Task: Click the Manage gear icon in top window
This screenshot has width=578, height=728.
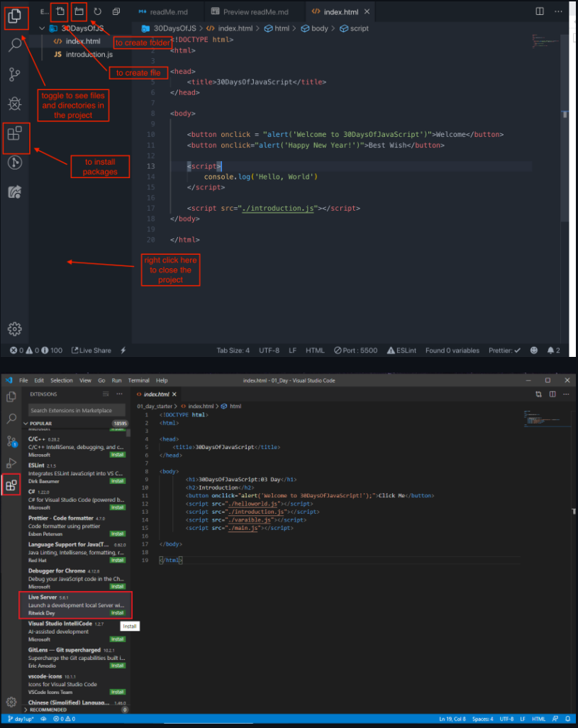Action: click(15, 329)
